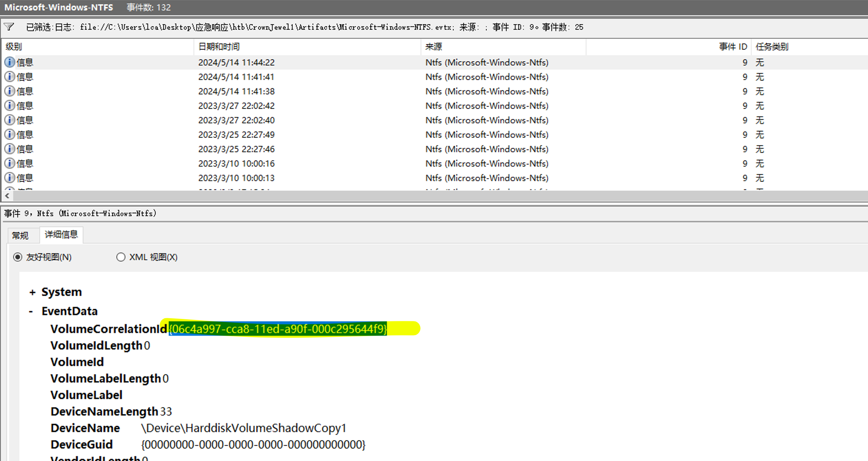Expand the System node

(x=32, y=292)
